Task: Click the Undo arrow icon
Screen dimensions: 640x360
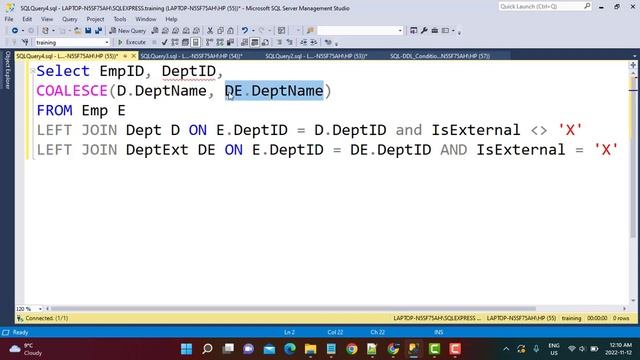Action: (245, 31)
